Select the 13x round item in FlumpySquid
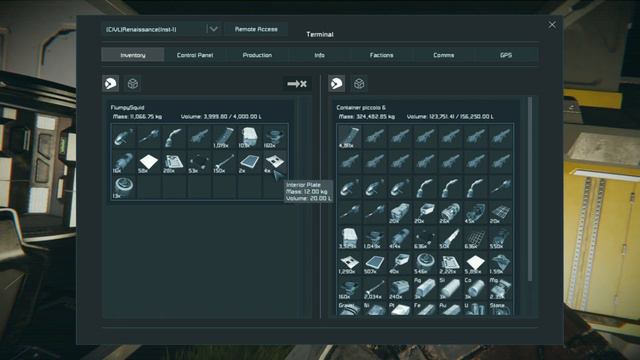 coord(124,188)
